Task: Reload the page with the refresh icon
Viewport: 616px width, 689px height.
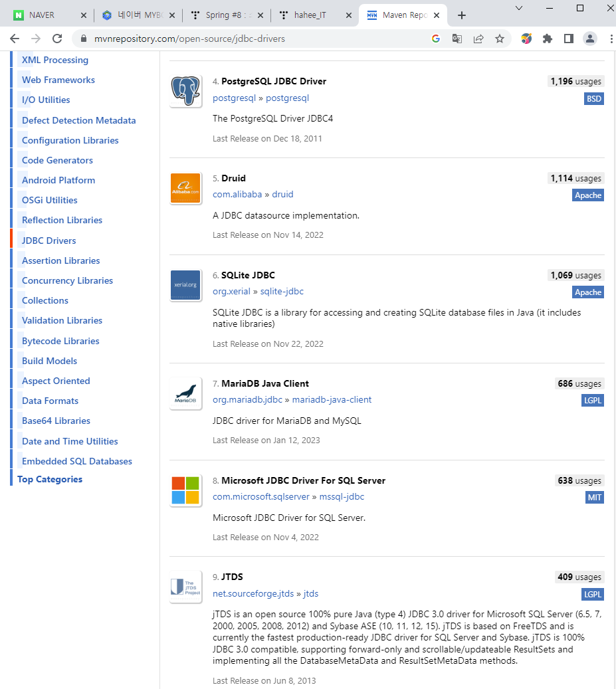Action: 57,39
